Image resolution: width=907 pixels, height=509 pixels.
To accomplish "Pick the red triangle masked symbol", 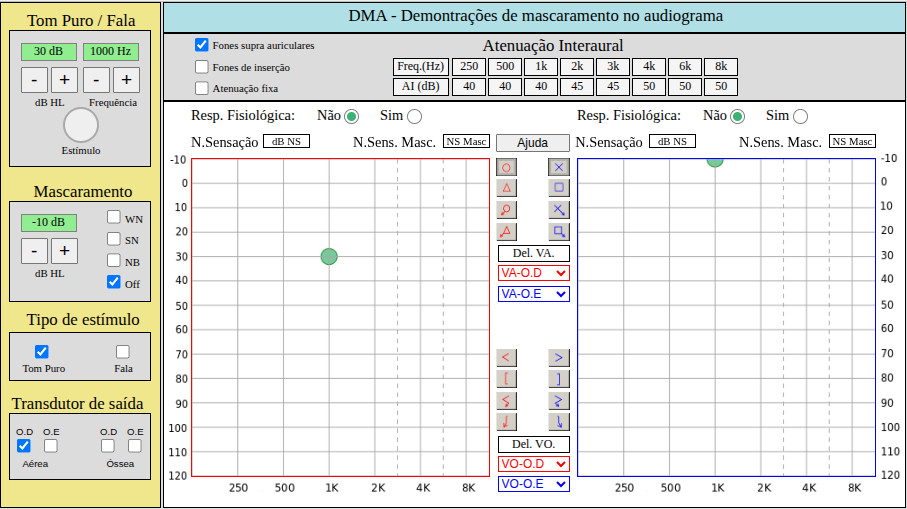I will [x=507, y=187].
